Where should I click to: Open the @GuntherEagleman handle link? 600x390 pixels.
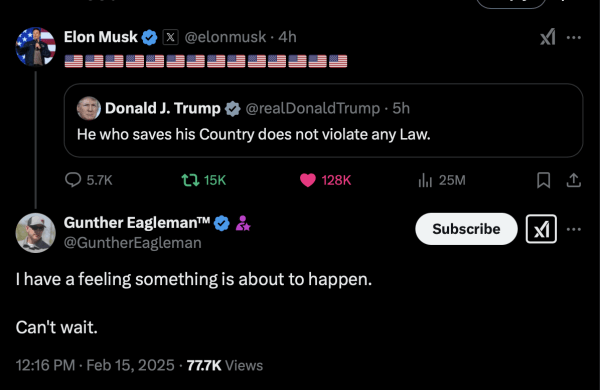pyautogui.click(x=132, y=243)
